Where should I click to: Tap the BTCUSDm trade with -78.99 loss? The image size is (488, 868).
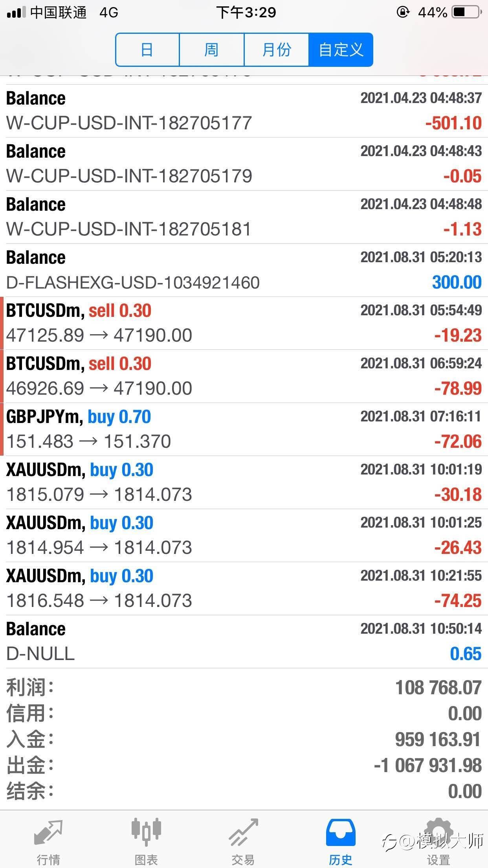pos(244,376)
